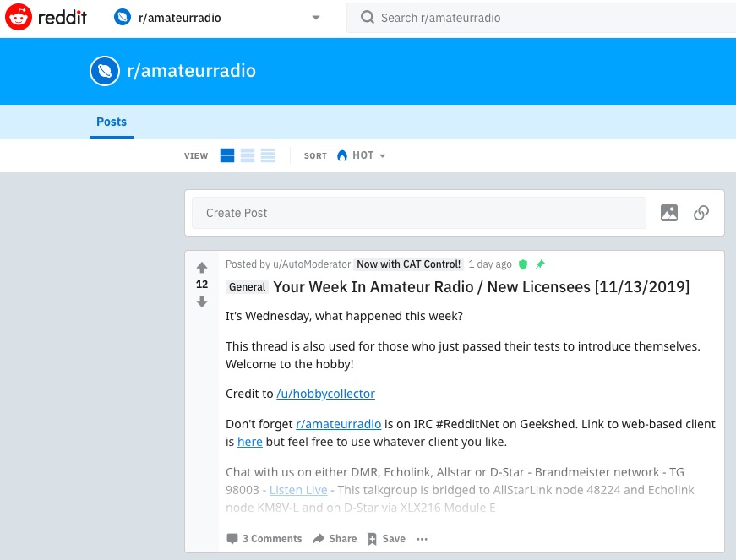Click the General flair tag
736x560 pixels.
tap(248, 287)
